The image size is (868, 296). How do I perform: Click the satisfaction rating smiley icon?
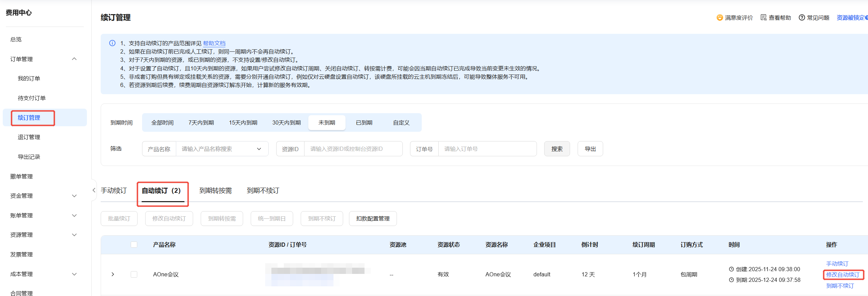[719, 18]
